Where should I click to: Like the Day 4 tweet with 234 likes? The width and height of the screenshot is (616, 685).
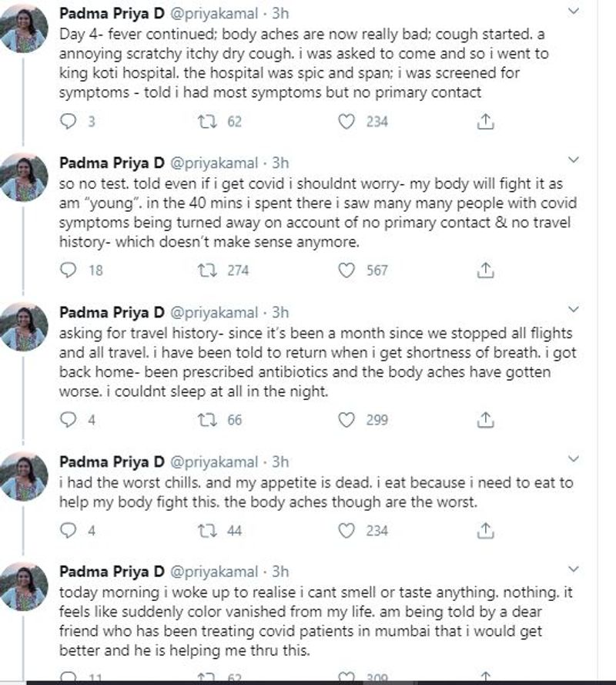click(347, 122)
